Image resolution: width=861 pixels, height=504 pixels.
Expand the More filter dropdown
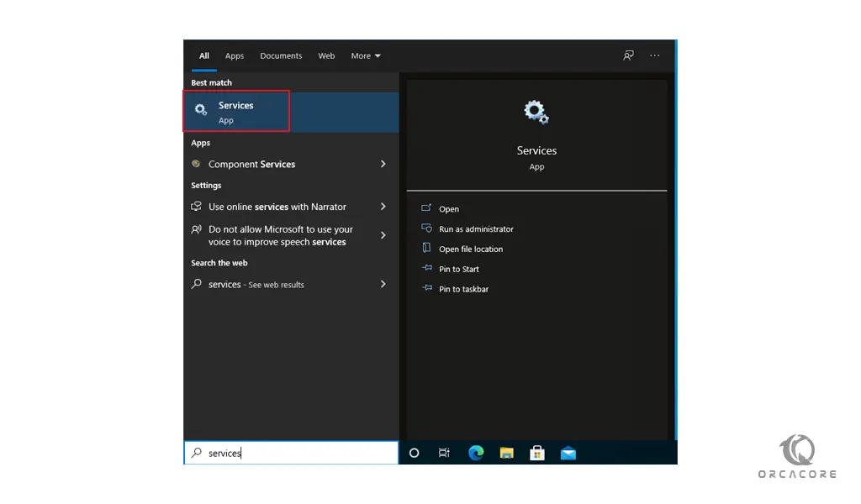coord(366,56)
